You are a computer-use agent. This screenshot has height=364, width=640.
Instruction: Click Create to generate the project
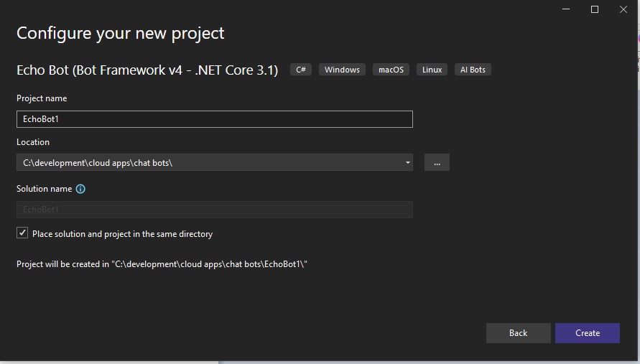[x=587, y=333]
